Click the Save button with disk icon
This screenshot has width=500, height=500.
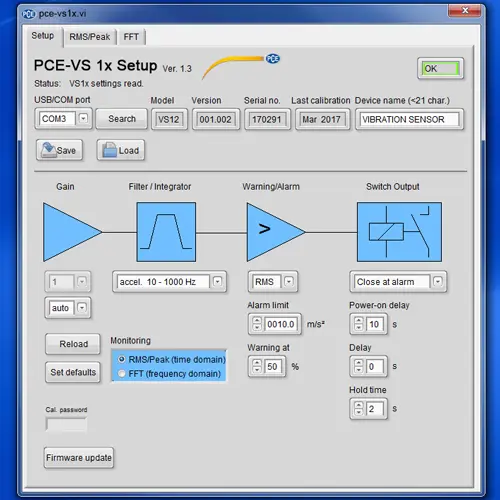59,150
